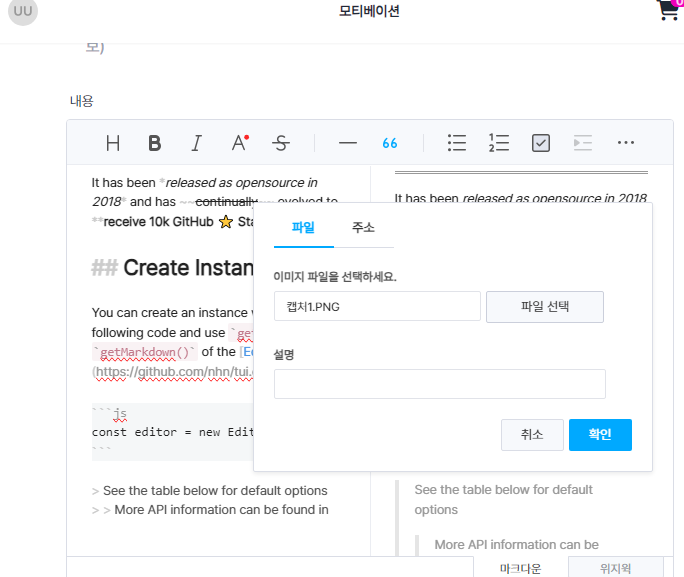Click the indent toolbar icon
684x577 pixels.
click(x=583, y=143)
